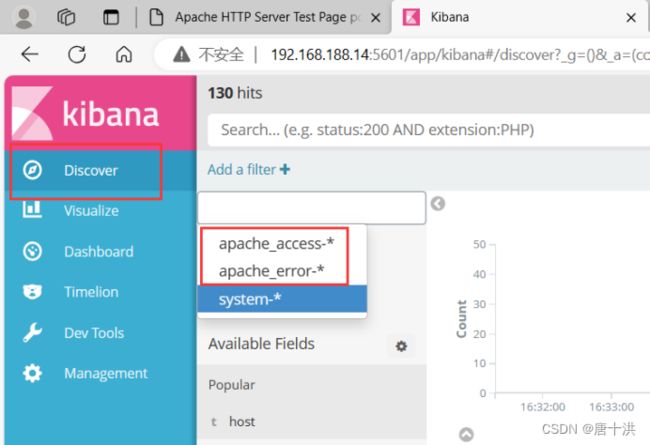Go back with the browser arrow
The image size is (650, 445).
click(30, 54)
